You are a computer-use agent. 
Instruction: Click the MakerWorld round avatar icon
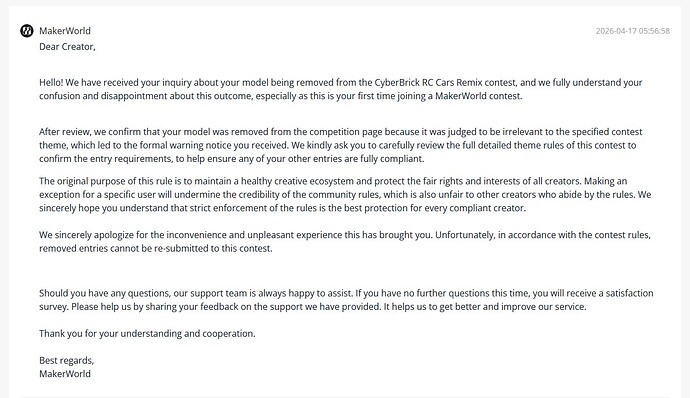[27, 31]
